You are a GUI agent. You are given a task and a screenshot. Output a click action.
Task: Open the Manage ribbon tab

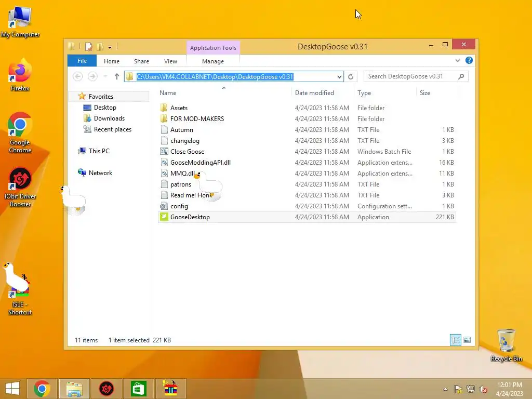[x=213, y=61]
